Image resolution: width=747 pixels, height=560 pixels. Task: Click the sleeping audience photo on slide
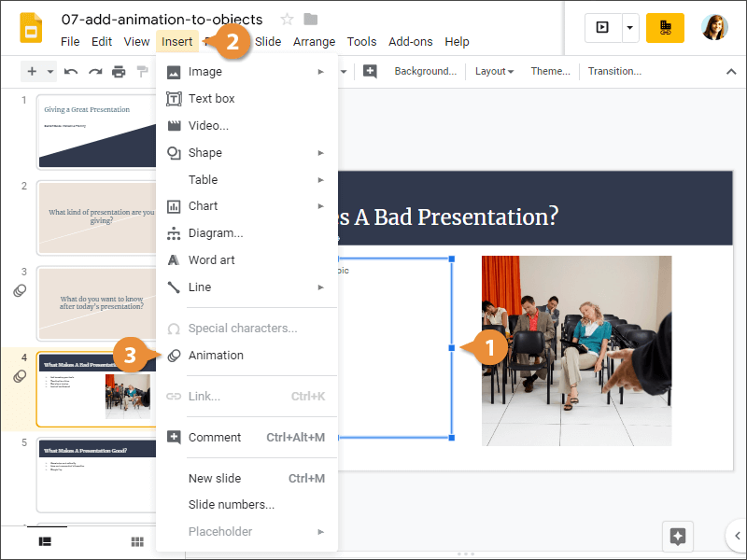coord(576,351)
